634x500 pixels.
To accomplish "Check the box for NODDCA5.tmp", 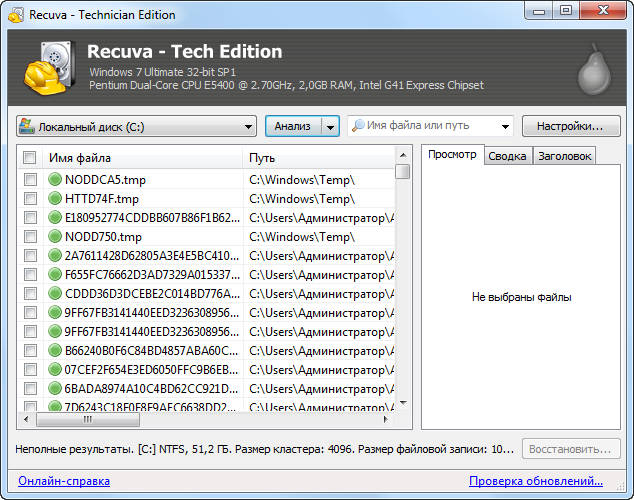I will pyautogui.click(x=30, y=180).
